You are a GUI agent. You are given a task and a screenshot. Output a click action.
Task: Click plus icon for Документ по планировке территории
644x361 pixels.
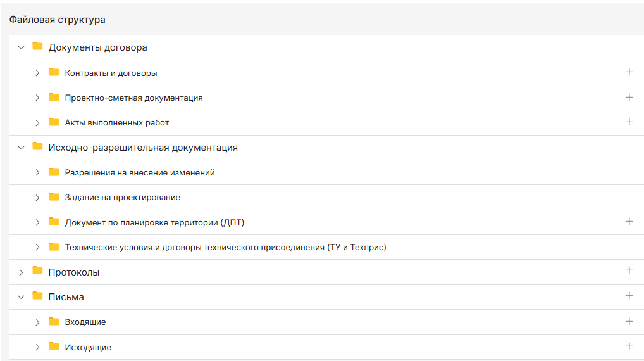coord(629,222)
